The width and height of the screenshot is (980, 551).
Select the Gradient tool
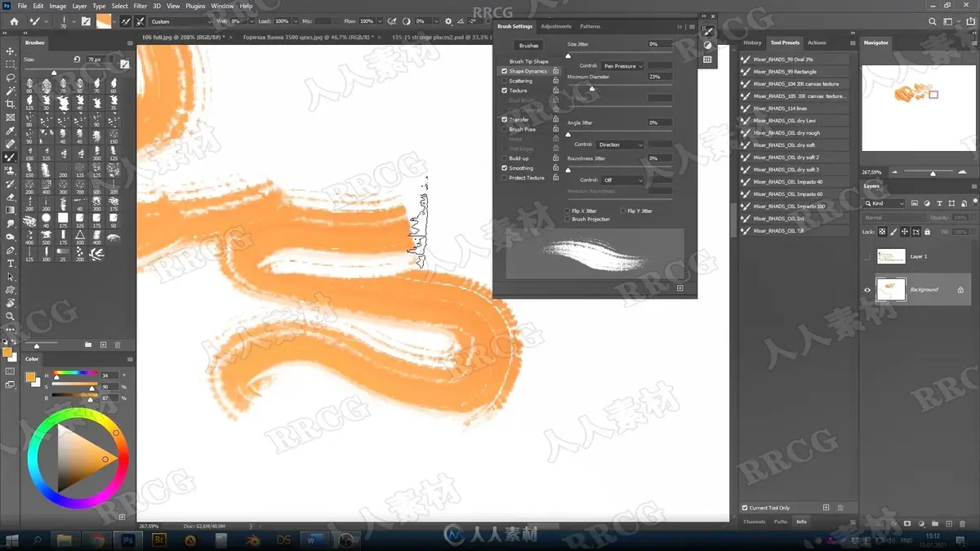point(11,211)
